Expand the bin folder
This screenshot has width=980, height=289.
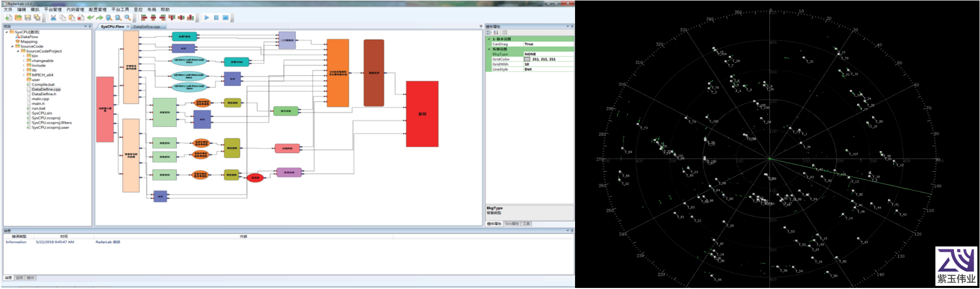(24, 56)
